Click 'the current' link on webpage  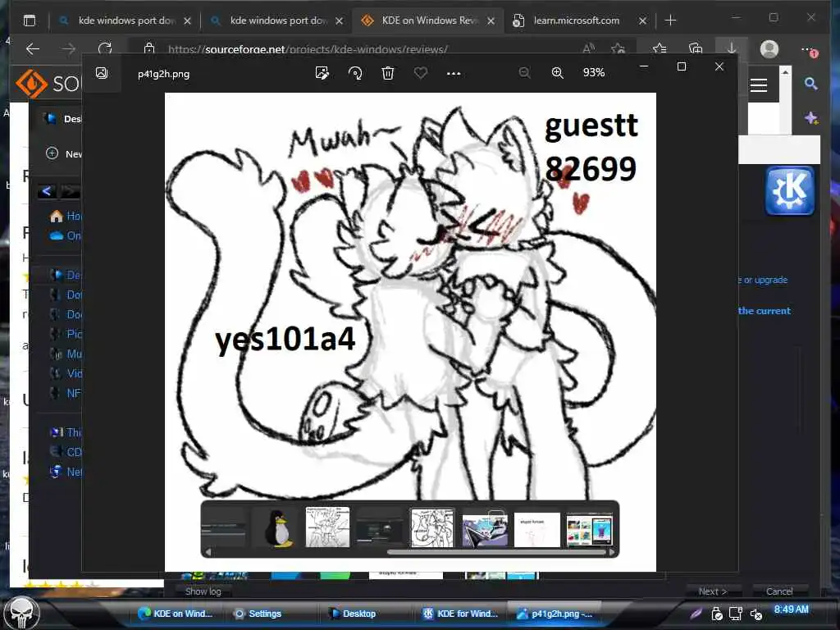pyautogui.click(x=765, y=311)
